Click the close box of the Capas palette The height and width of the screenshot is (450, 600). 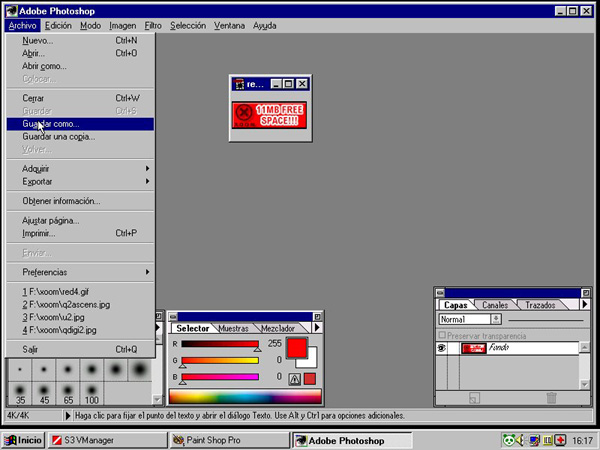[x=440, y=293]
